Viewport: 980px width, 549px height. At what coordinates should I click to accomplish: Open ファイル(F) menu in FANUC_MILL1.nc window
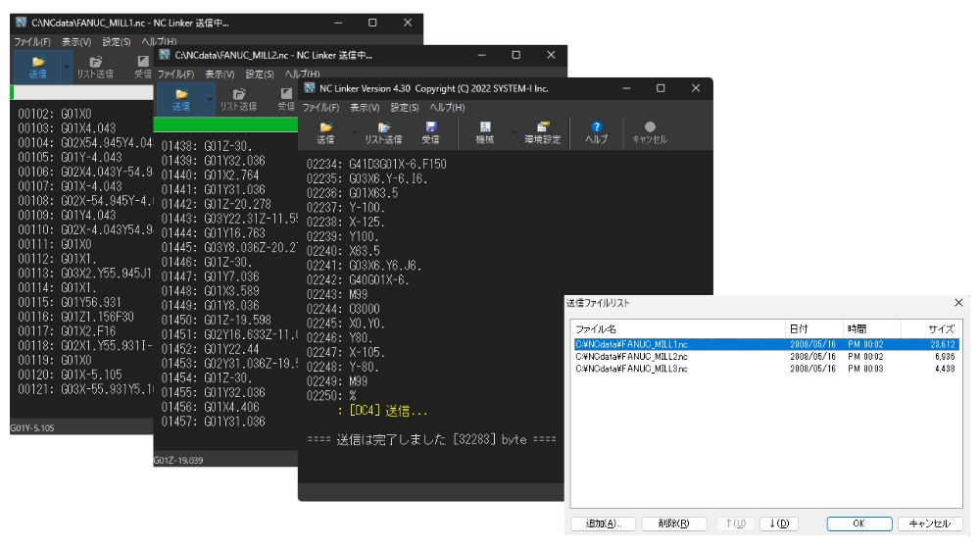coord(32,42)
